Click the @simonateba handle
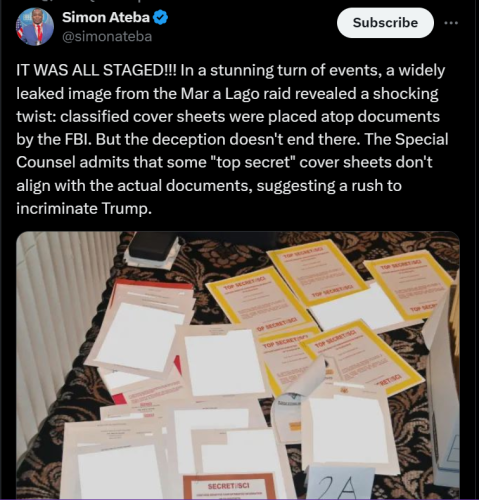 click(x=107, y=36)
